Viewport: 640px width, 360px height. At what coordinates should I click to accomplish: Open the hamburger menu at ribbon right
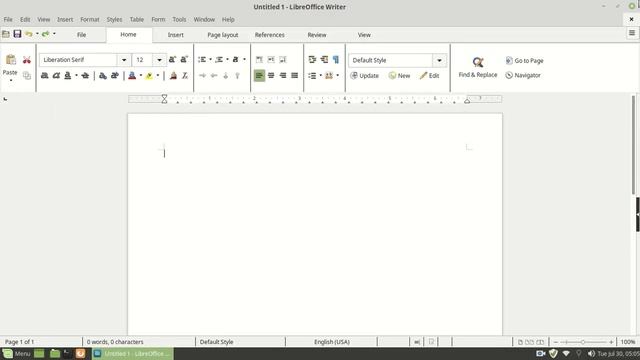click(632, 33)
